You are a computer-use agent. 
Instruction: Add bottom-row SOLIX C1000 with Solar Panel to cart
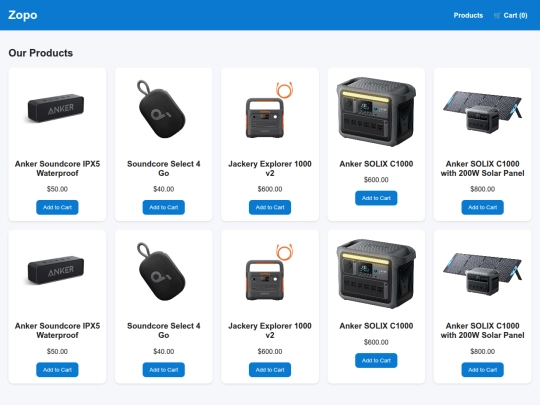482,370
